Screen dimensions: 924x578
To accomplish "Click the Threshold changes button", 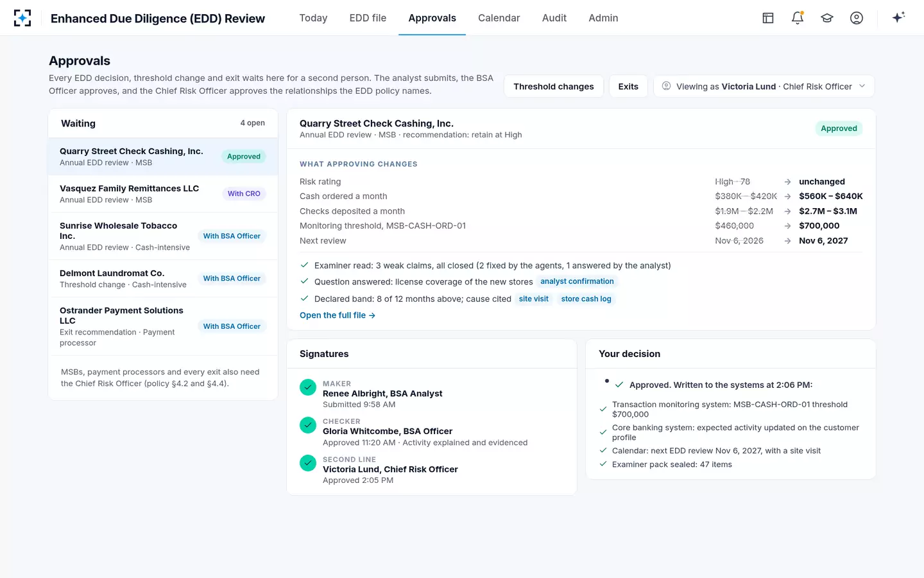I will (x=554, y=86).
